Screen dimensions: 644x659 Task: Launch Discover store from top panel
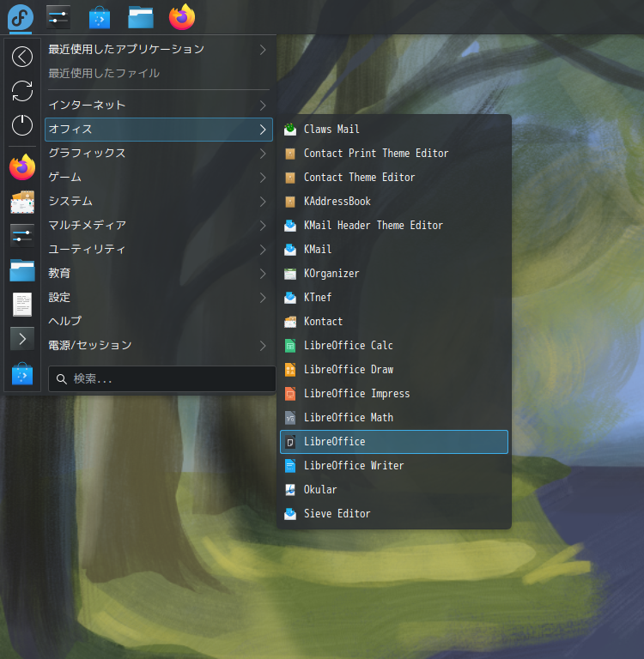pyautogui.click(x=100, y=18)
